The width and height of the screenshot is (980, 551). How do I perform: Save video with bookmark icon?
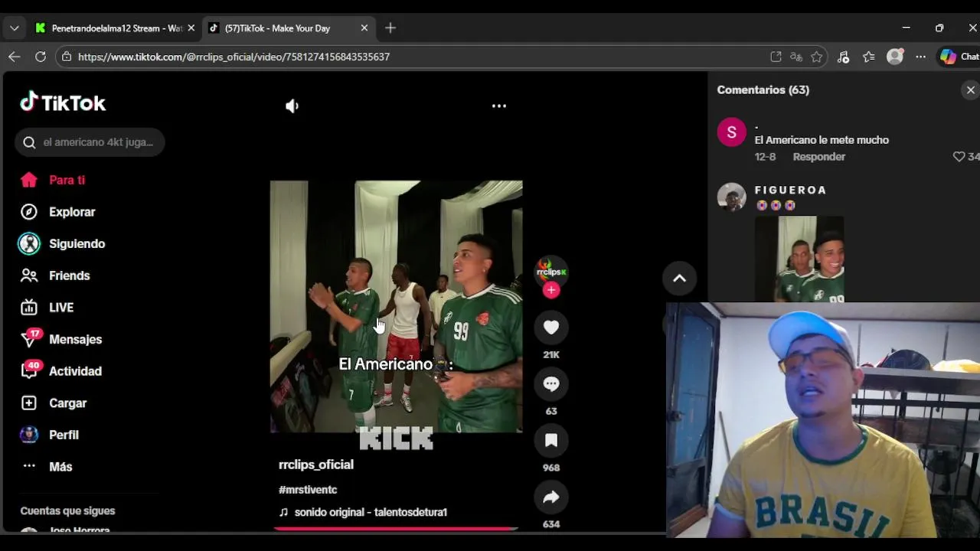(x=551, y=440)
